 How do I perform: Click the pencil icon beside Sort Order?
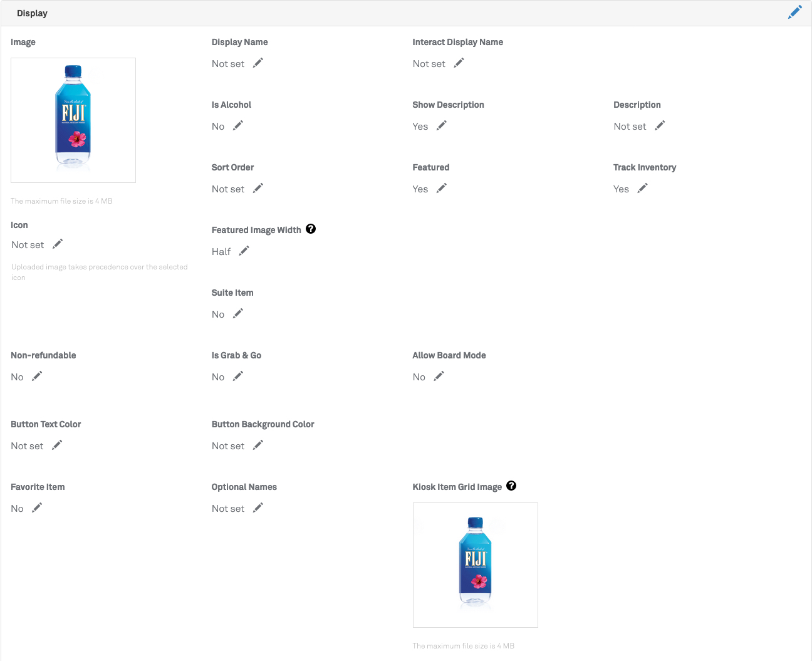(x=258, y=188)
